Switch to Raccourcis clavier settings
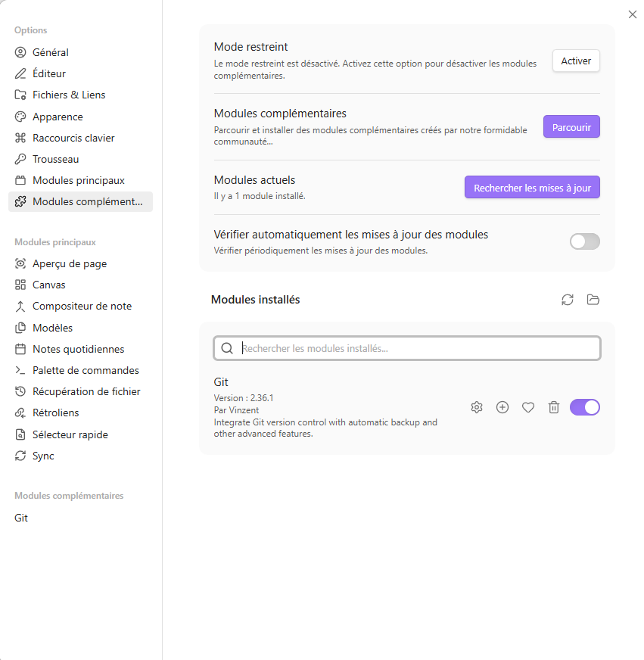644x660 pixels. 73,138
